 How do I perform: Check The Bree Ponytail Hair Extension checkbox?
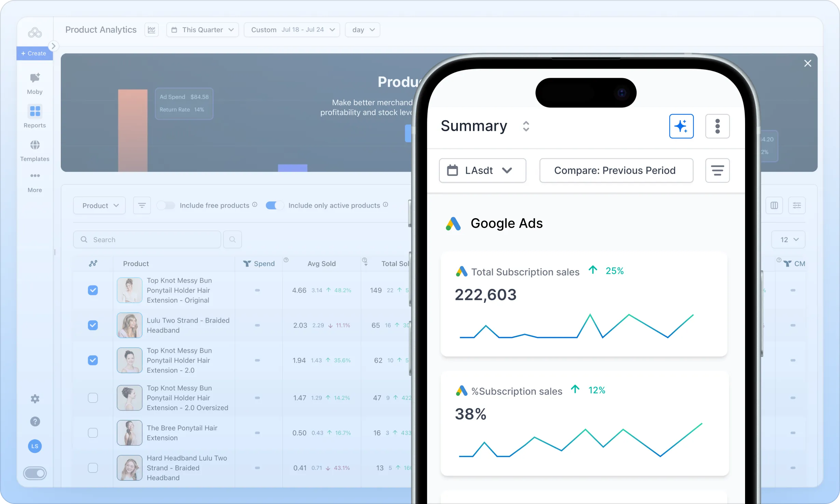[93, 433]
